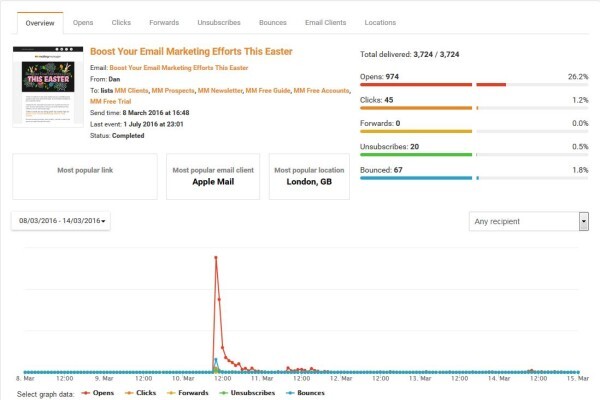The height and width of the screenshot is (400, 600).
Task: Go to the Bounces tab
Action: (273, 23)
